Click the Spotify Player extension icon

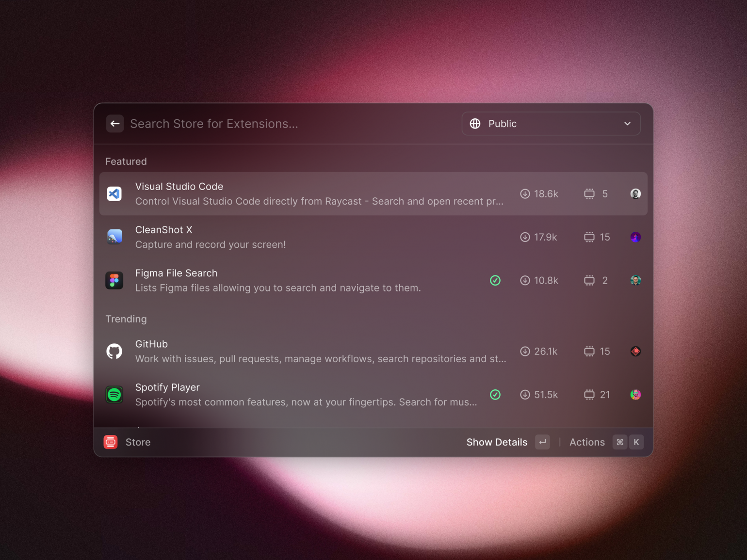click(114, 394)
